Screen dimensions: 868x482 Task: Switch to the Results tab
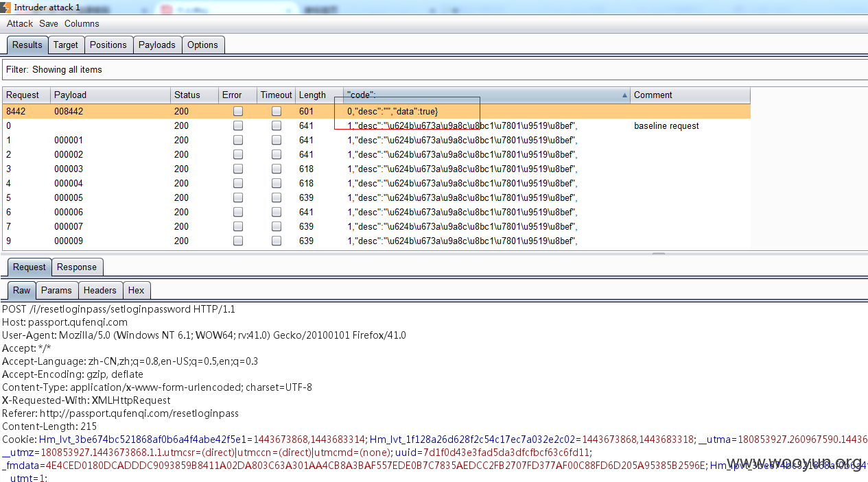27,45
